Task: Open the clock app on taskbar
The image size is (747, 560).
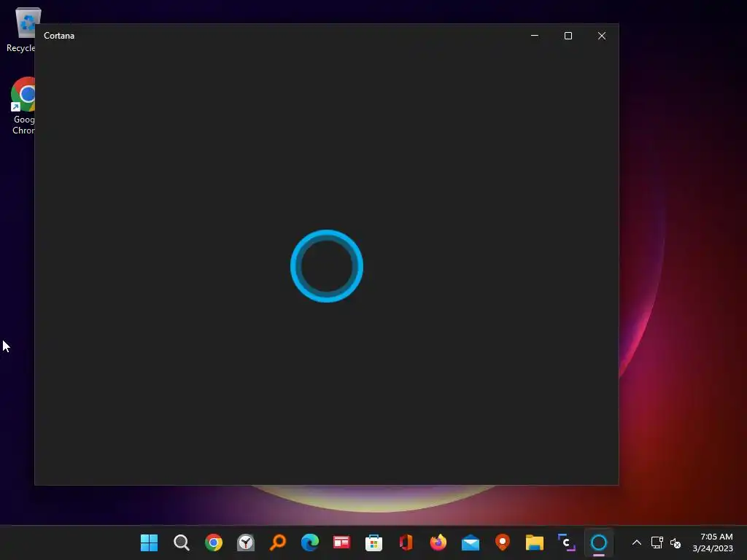Action: coord(245,542)
